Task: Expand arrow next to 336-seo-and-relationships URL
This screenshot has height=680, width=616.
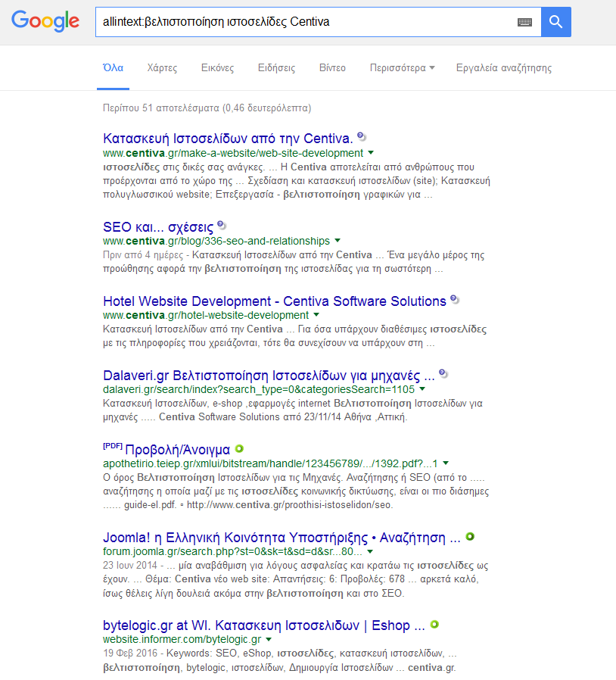Action: (338, 240)
